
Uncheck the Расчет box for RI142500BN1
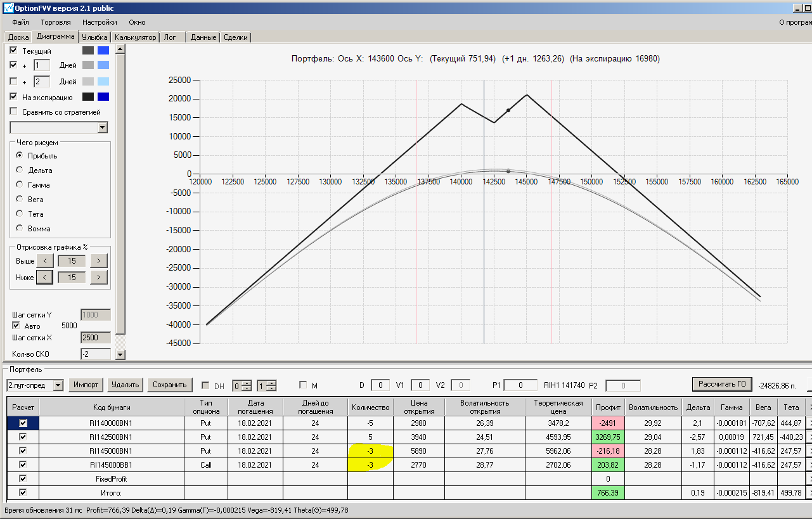[x=23, y=437]
